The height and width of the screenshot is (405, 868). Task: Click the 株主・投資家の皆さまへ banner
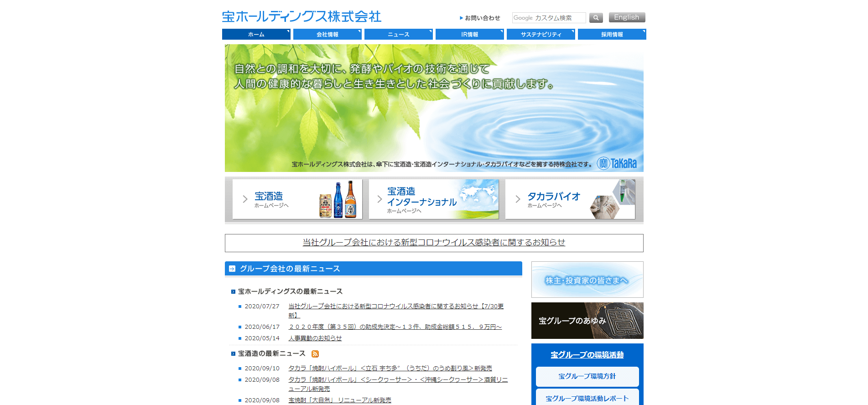pos(587,280)
